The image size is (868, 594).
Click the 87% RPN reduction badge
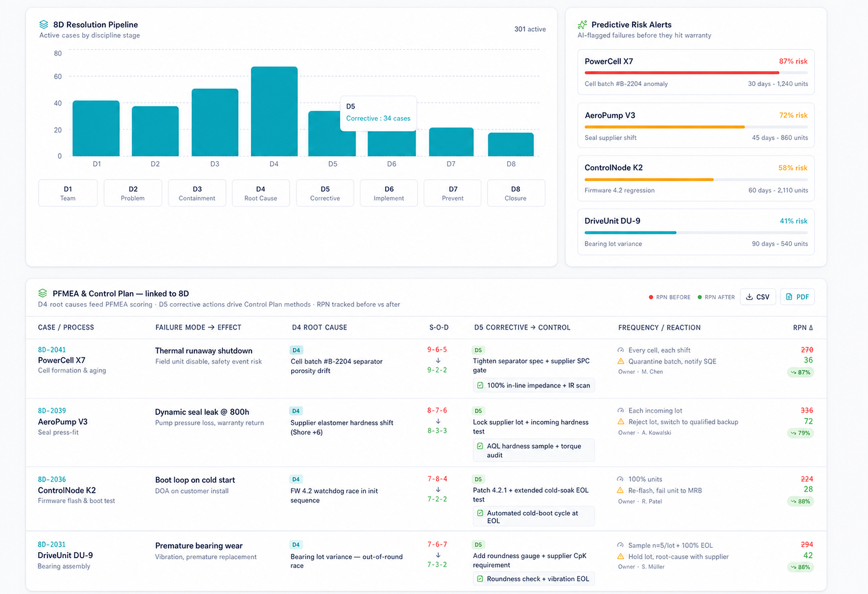[800, 372]
